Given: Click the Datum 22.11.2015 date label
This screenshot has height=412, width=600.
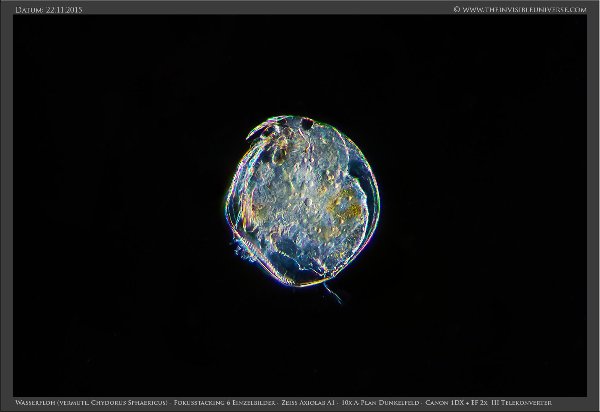Looking at the screenshot, I should tap(48, 8).
